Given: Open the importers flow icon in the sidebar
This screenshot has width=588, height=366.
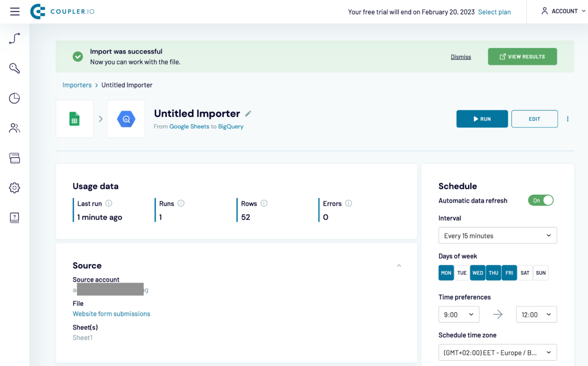Looking at the screenshot, I should pos(14,38).
